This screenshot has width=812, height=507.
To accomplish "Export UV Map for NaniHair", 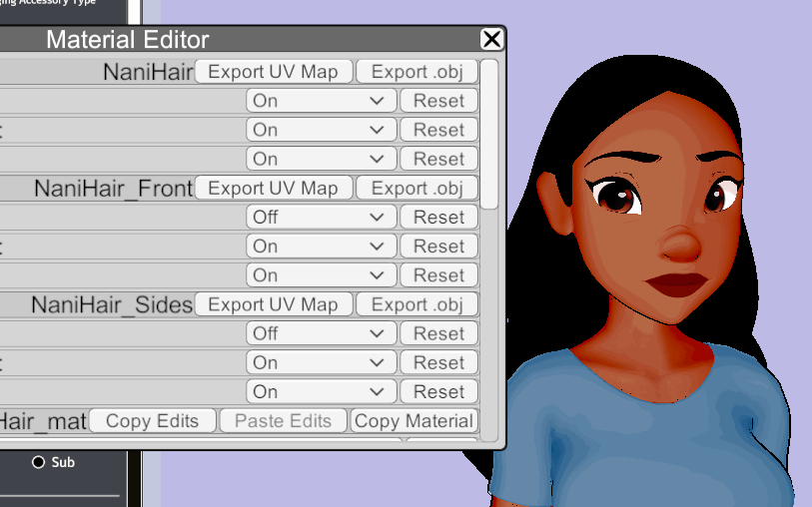I will coord(274,72).
